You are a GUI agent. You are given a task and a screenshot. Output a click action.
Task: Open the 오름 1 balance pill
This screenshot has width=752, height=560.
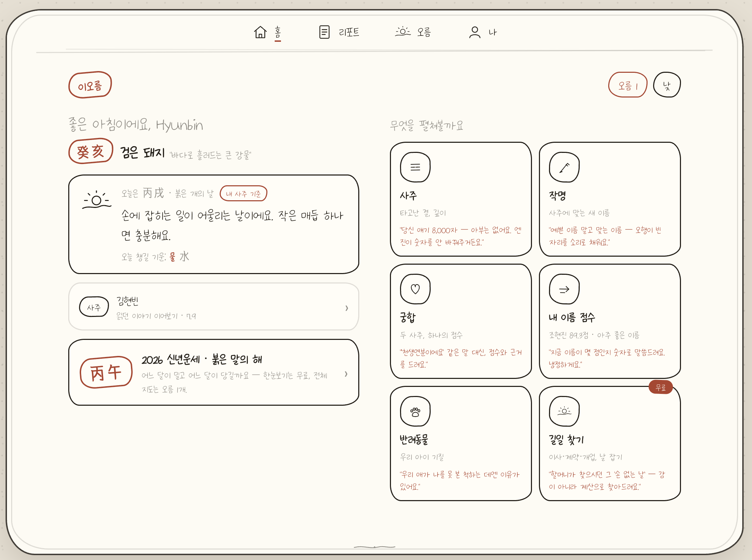(628, 85)
